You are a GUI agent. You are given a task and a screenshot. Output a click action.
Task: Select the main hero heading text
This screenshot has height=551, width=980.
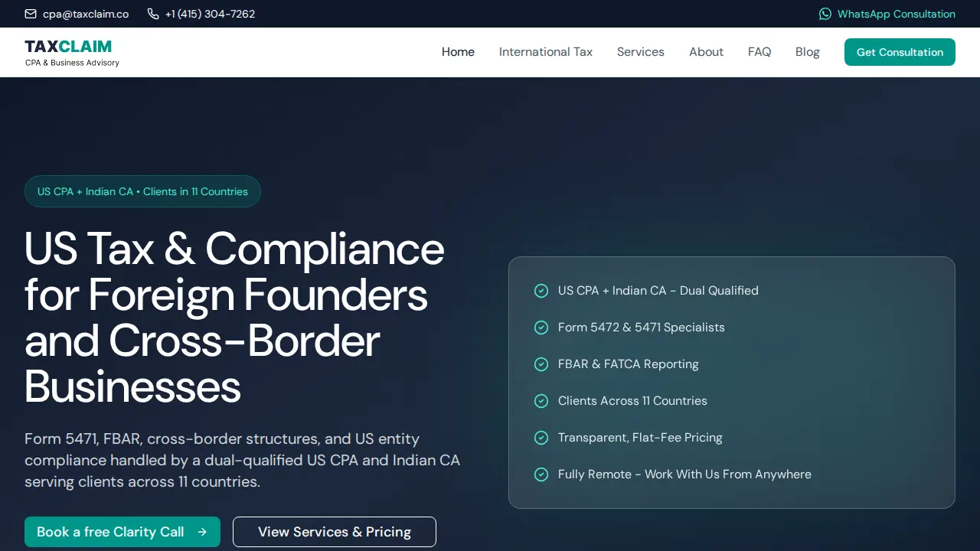pos(234,318)
